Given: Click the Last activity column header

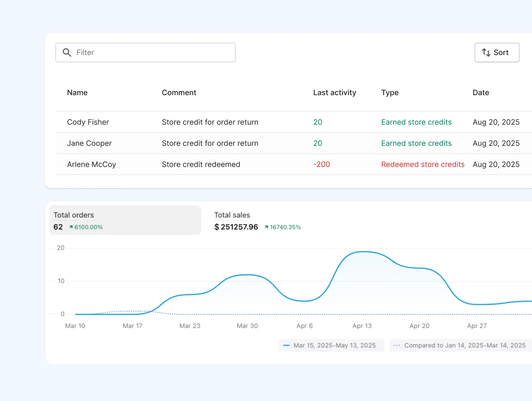Looking at the screenshot, I should [x=335, y=93].
